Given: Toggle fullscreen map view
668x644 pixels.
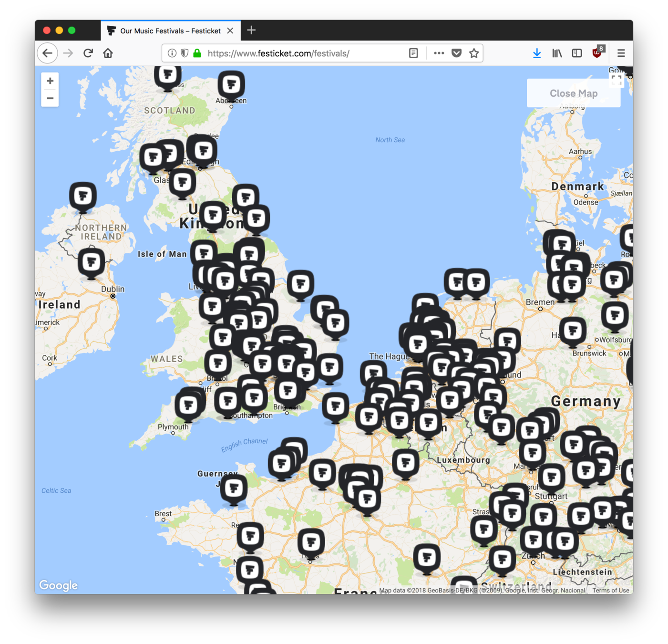Looking at the screenshot, I should [617, 80].
